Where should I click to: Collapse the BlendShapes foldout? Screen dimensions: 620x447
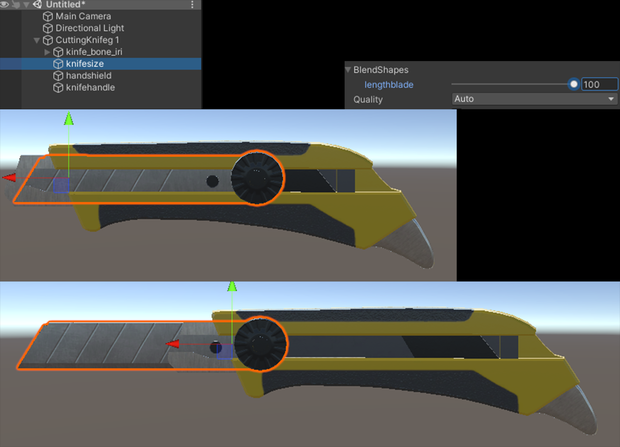(348, 70)
